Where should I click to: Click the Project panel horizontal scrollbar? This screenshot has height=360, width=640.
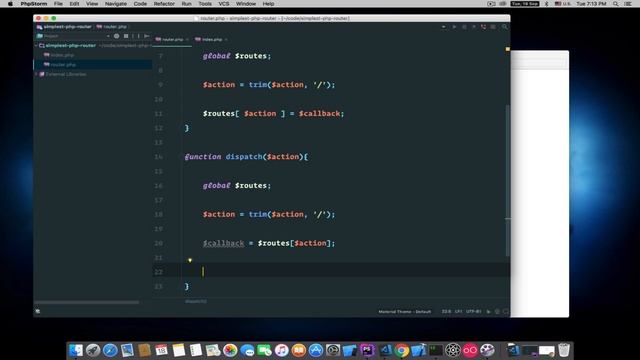87,302
